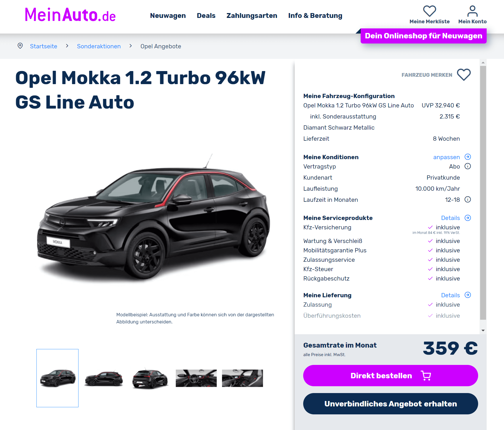
Task: Click Direkt bestellen button
Action: pyautogui.click(x=391, y=375)
